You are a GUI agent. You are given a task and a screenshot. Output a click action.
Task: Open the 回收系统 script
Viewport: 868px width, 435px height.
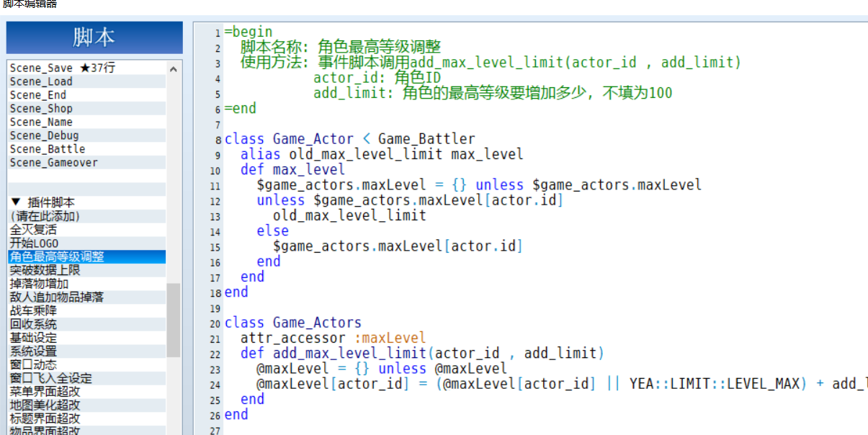(87, 324)
